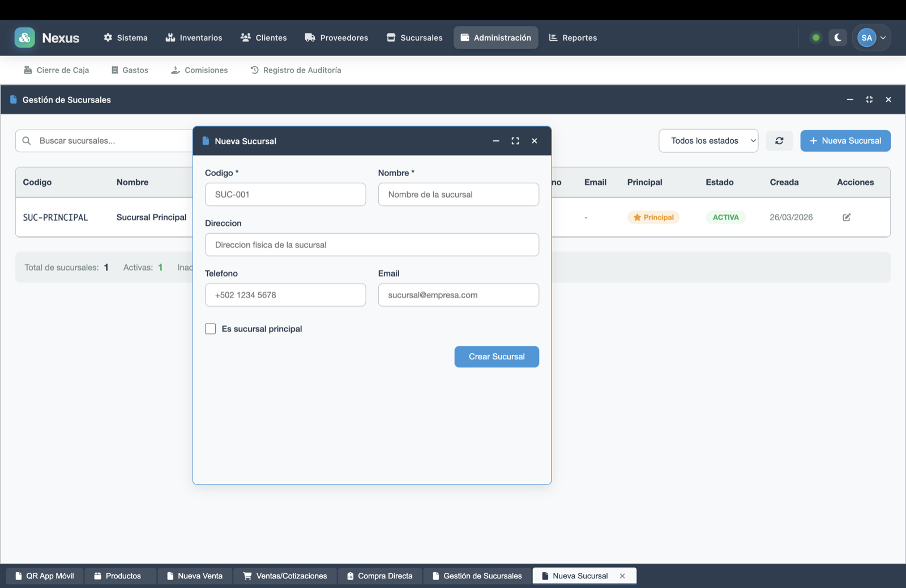Click edit icon for Sucursal Principal row
906x588 pixels.
(x=846, y=217)
